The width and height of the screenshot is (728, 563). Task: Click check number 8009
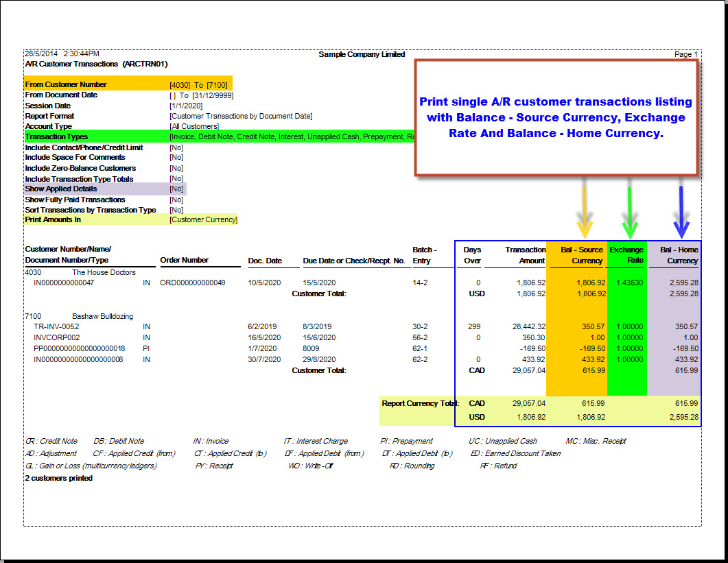[x=311, y=348]
